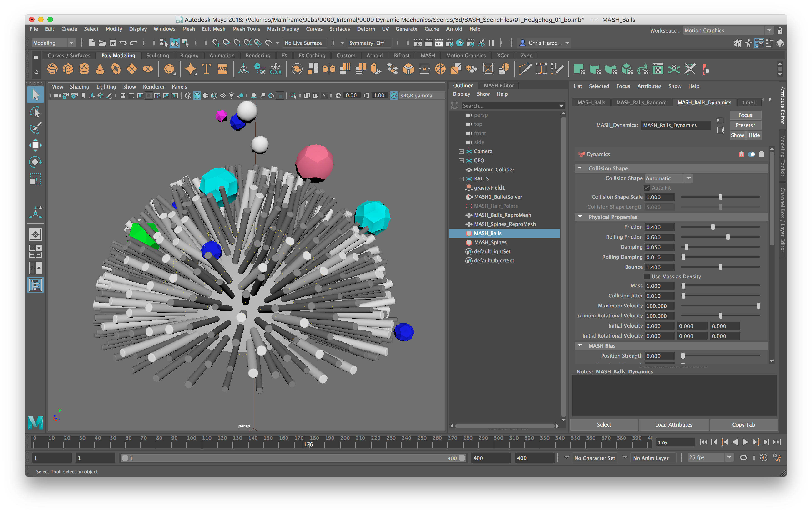Click the Hide button in Attribute Editor
812x513 pixels.
coord(754,135)
